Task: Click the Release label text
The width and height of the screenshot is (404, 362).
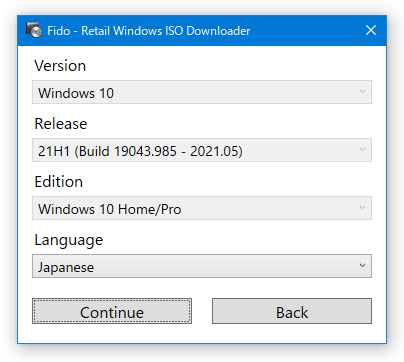Action: [x=61, y=124]
